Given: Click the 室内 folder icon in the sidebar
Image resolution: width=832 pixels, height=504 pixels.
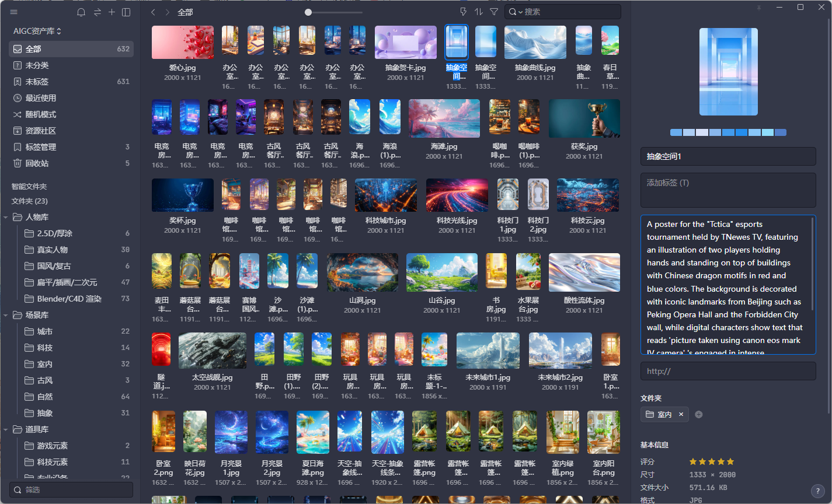Looking at the screenshot, I should point(29,364).
